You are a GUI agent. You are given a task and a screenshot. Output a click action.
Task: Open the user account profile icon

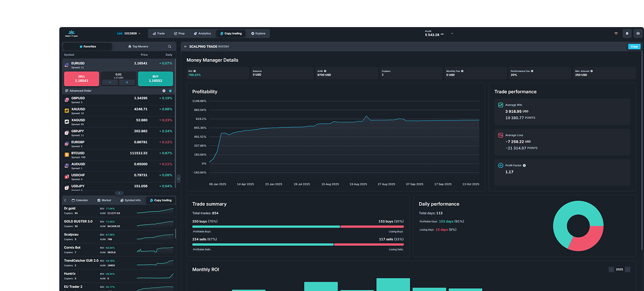click(x=638, y=34)
